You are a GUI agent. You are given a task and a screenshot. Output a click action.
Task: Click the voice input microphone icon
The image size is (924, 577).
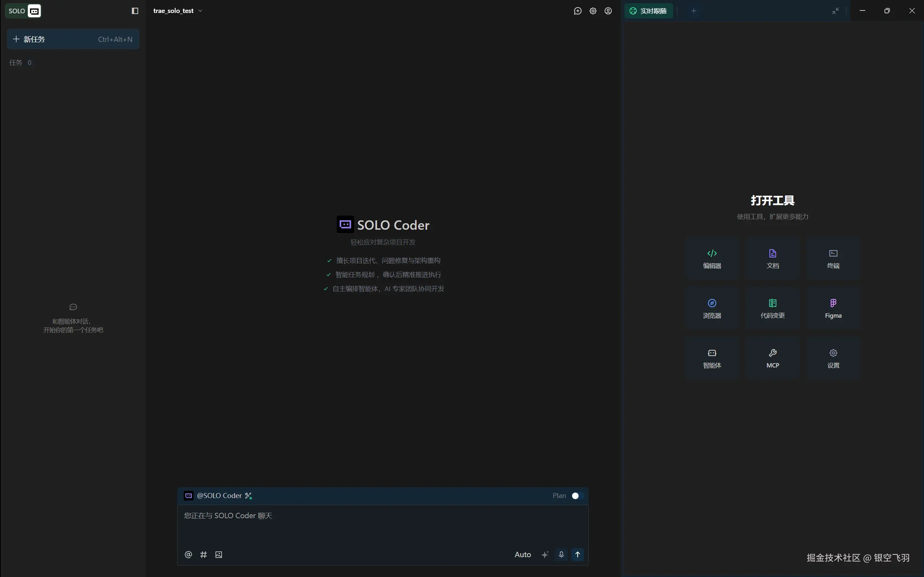(561, 555)
